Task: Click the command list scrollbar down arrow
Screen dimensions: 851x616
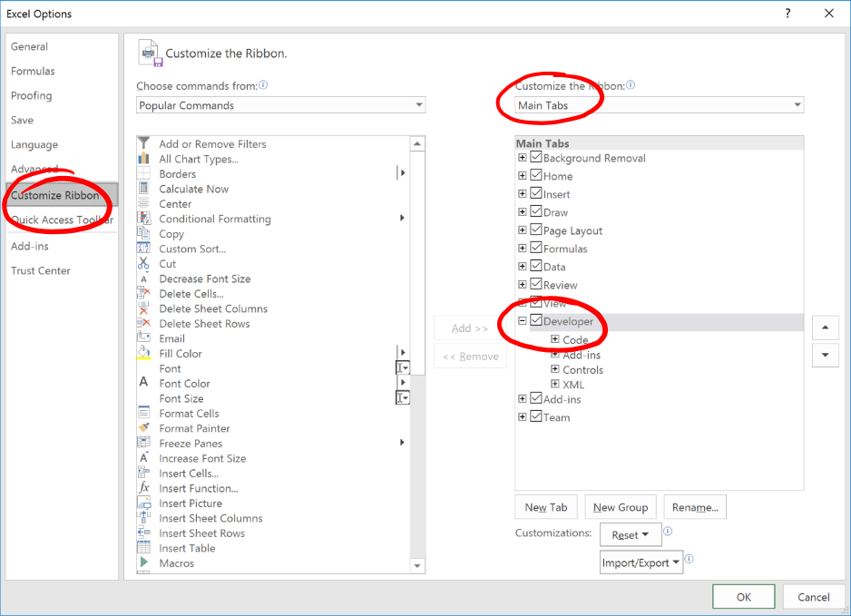Action: (417, 565)
